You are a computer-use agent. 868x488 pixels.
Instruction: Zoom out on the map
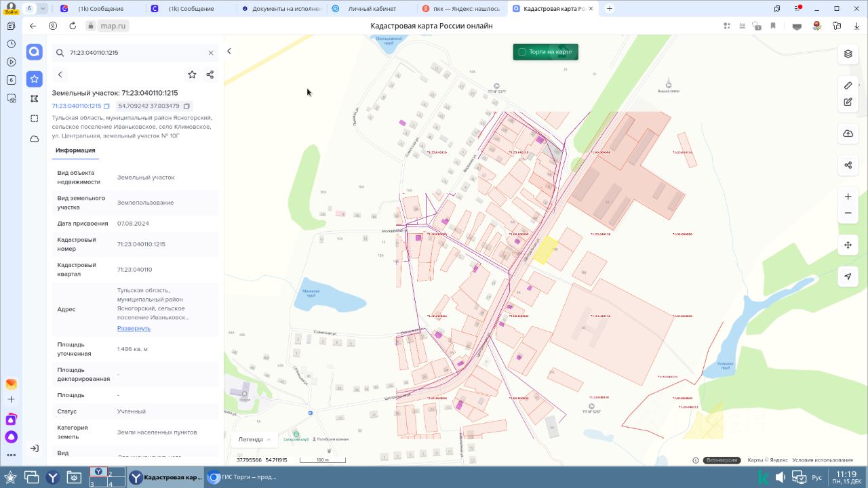(848, 213)
